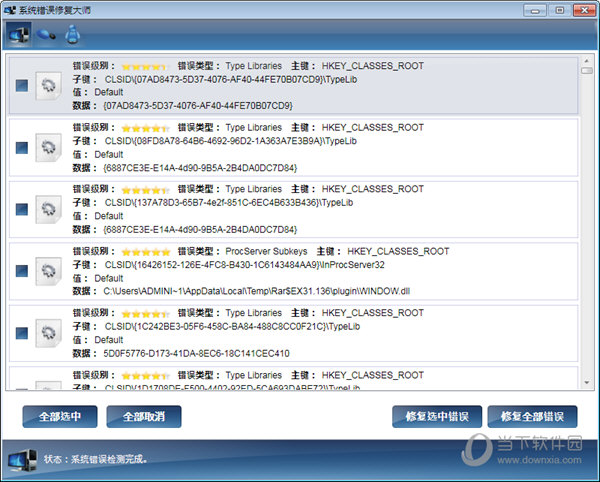
Task: Click the scrollbar down arrow
Action: click(x=586, y=382)
